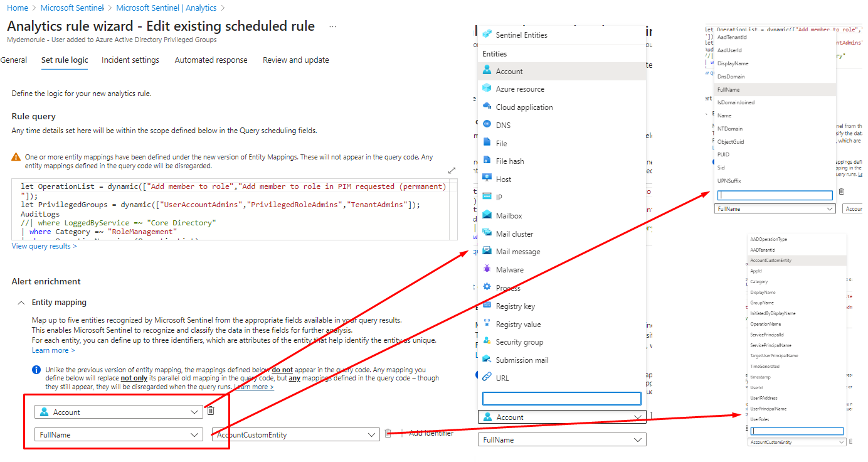Viewport: 868px width, 462px height.
Task: Select the Azure resource entity icon
Action: (x=487, y=89)
